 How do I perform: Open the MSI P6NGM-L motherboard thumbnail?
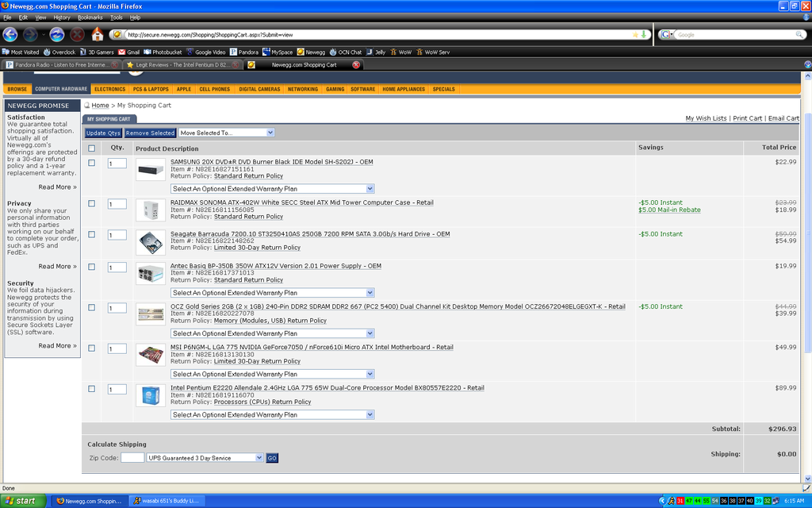coord(151,355)
